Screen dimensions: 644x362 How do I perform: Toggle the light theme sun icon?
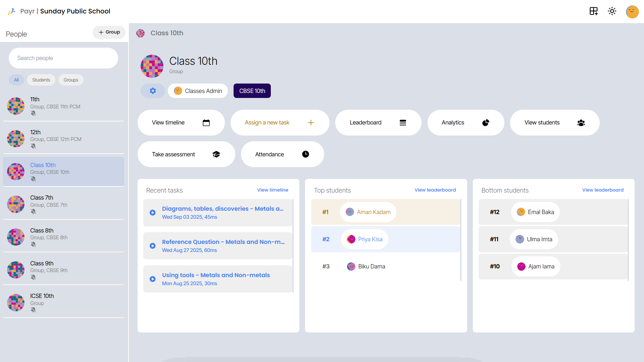(x=612, y=11)
